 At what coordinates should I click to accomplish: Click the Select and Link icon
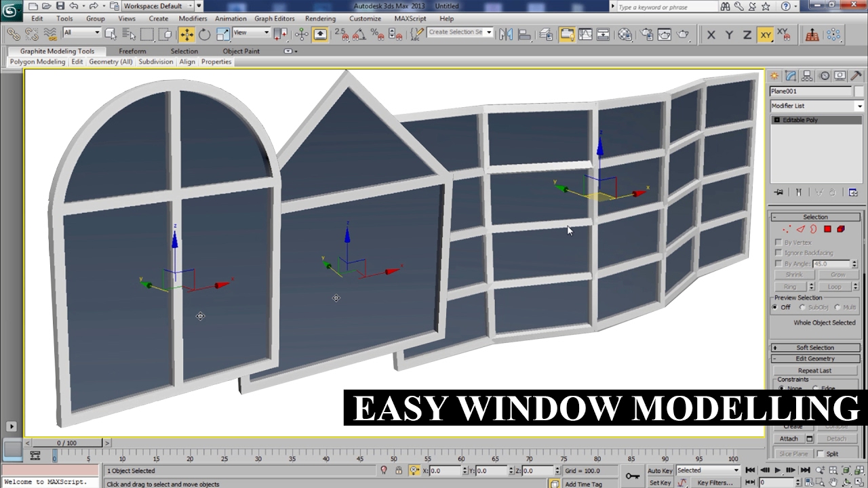14,35
